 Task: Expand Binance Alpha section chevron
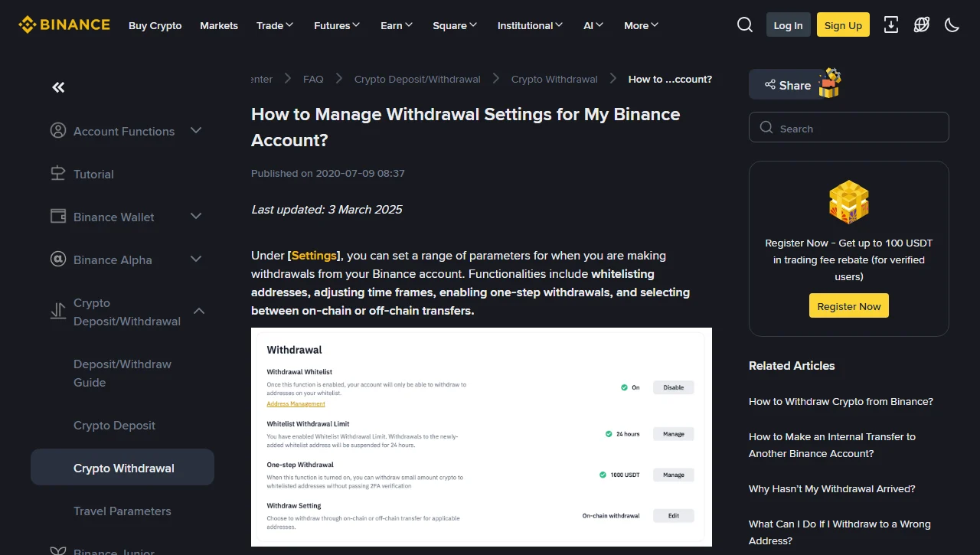tap(196, 259)
